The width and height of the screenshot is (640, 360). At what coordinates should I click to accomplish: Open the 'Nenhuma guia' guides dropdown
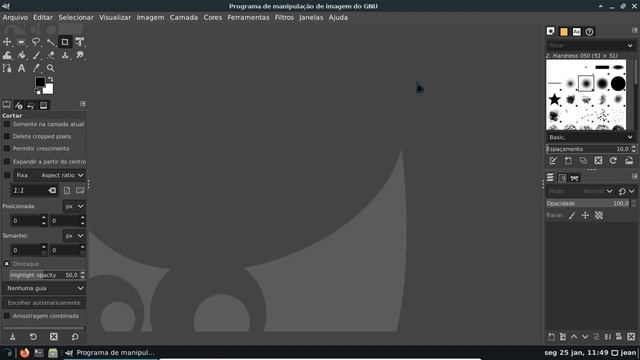(44, 288)
